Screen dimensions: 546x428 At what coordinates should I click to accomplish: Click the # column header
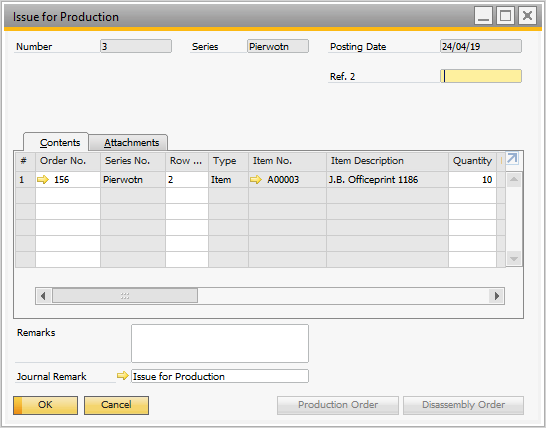(x=25, y=161)
